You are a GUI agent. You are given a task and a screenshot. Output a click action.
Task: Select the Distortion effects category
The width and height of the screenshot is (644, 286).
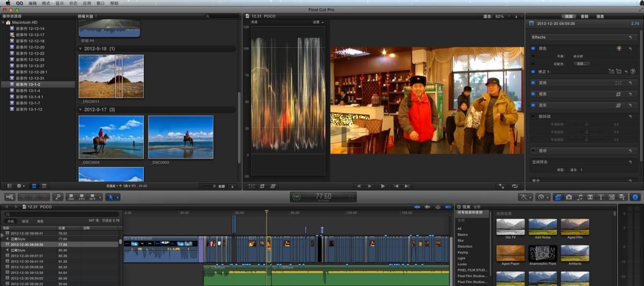tap(465, 246)
